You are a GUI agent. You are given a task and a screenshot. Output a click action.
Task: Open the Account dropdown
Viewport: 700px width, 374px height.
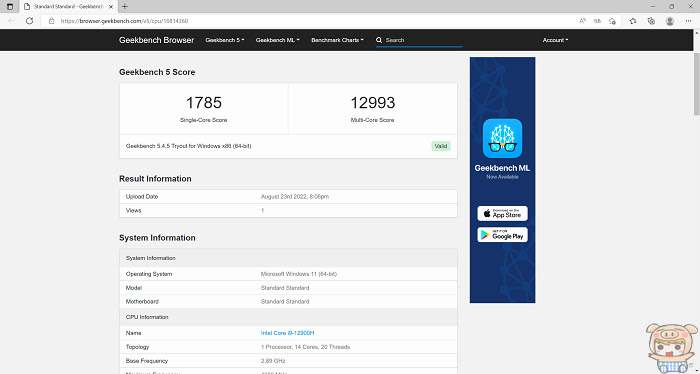pos(555,40)
